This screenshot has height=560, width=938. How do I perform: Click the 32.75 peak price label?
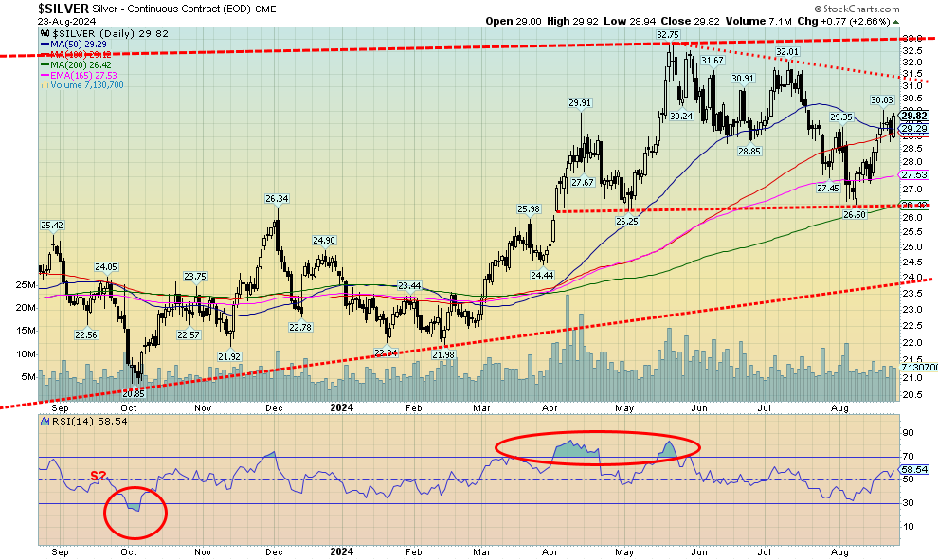pos(670,34)
